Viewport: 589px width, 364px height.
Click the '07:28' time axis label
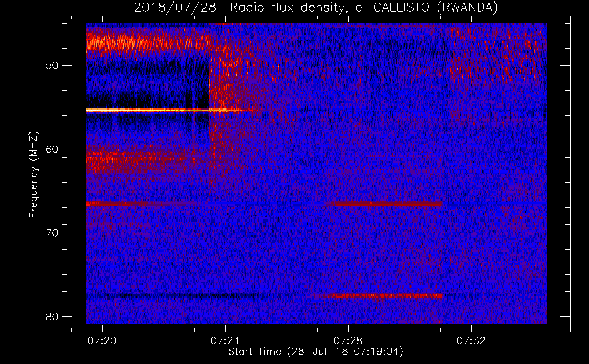click(x=348, y=341)
